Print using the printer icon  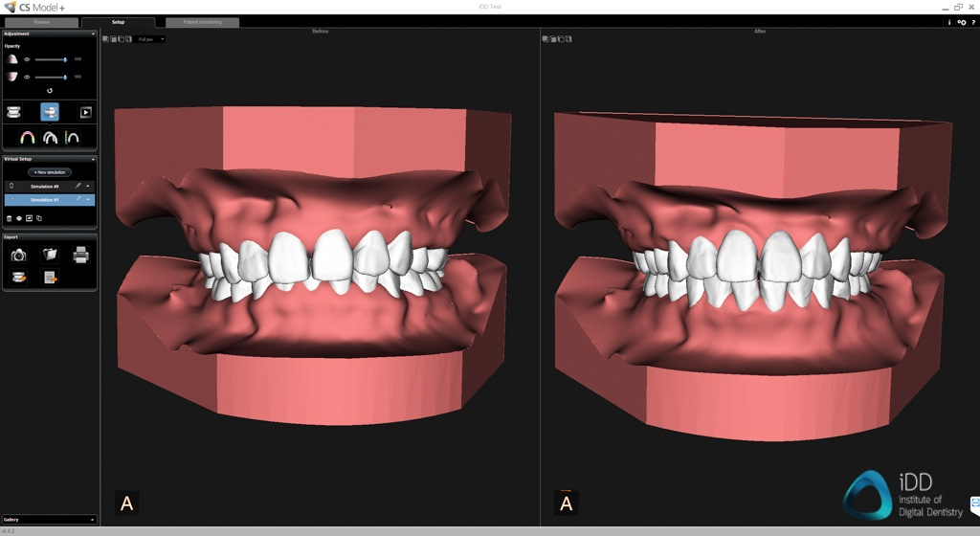[80, 255]
